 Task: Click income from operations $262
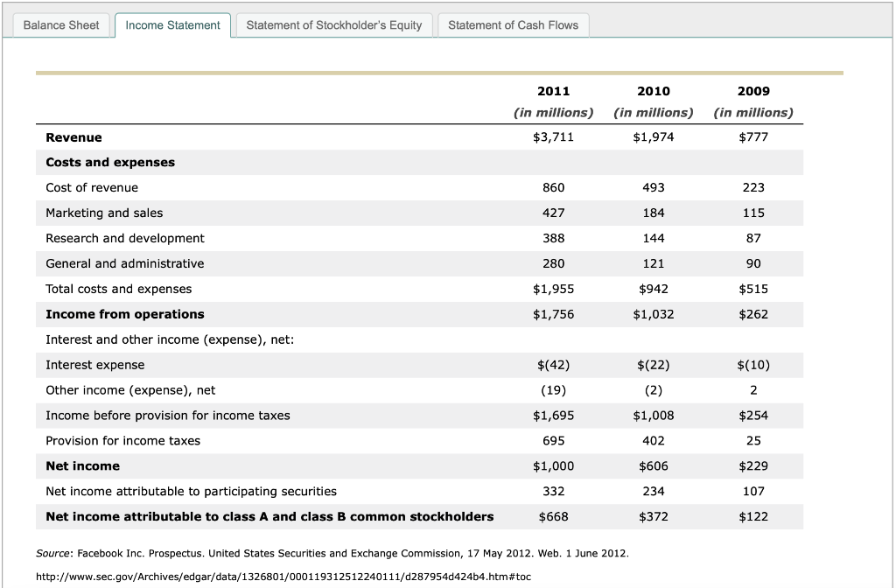[753, 314]
